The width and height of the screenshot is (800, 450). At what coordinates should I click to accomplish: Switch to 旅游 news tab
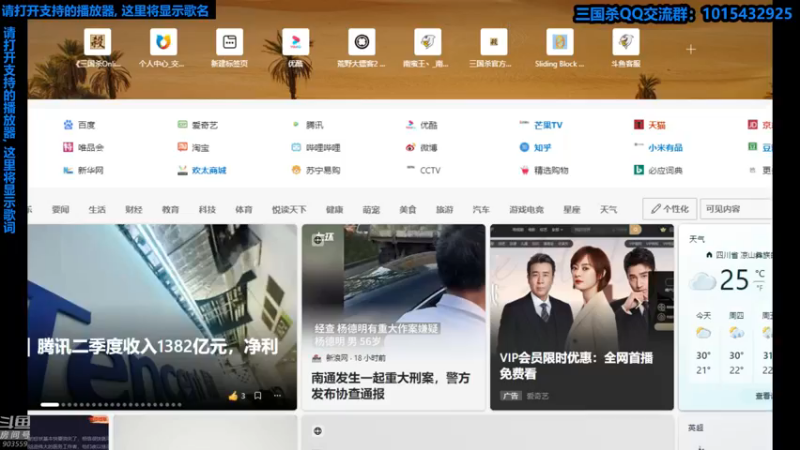(x=445, y=209)
